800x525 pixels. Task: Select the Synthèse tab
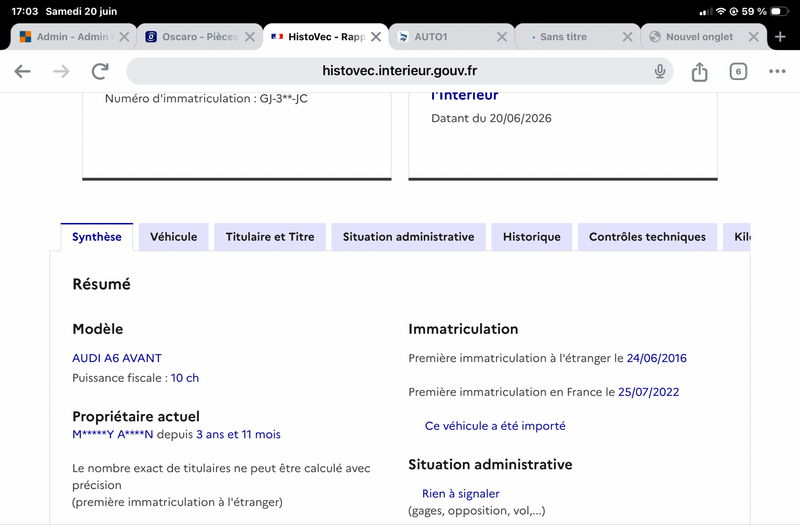[x=97, y=237]
